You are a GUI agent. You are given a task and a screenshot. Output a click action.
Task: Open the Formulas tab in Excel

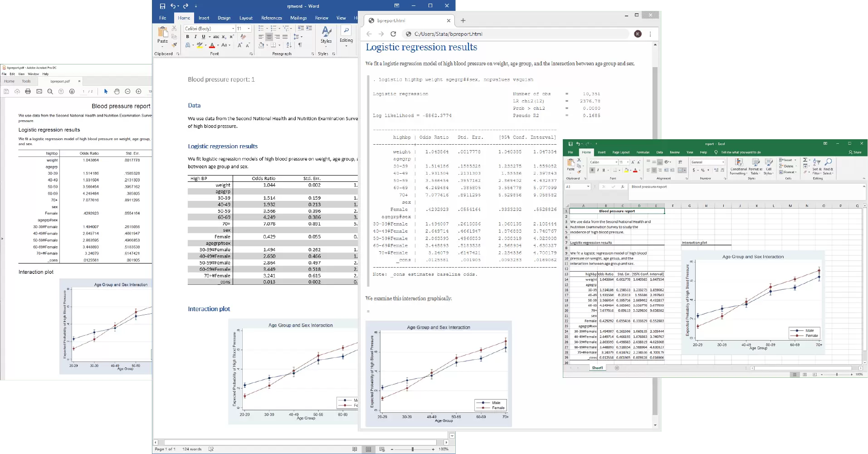tap(643, 152)
